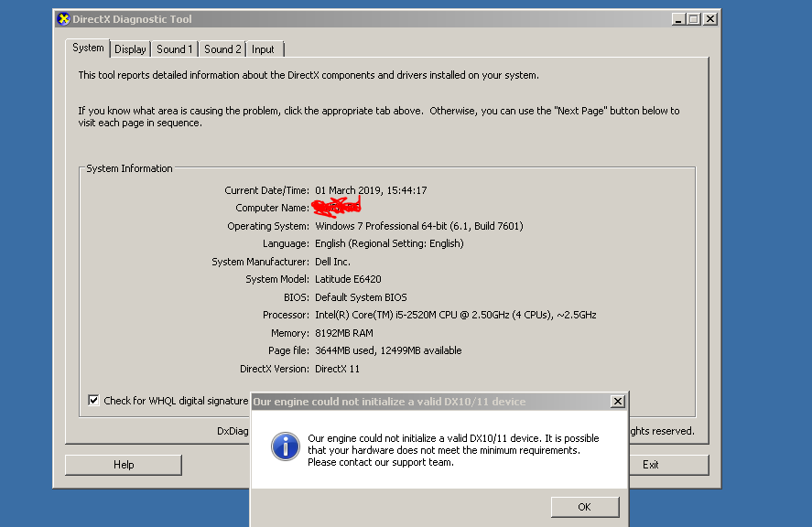Click the blue information icon in error dialog
This screenshot has width=812, height=527.
point(286,446)
